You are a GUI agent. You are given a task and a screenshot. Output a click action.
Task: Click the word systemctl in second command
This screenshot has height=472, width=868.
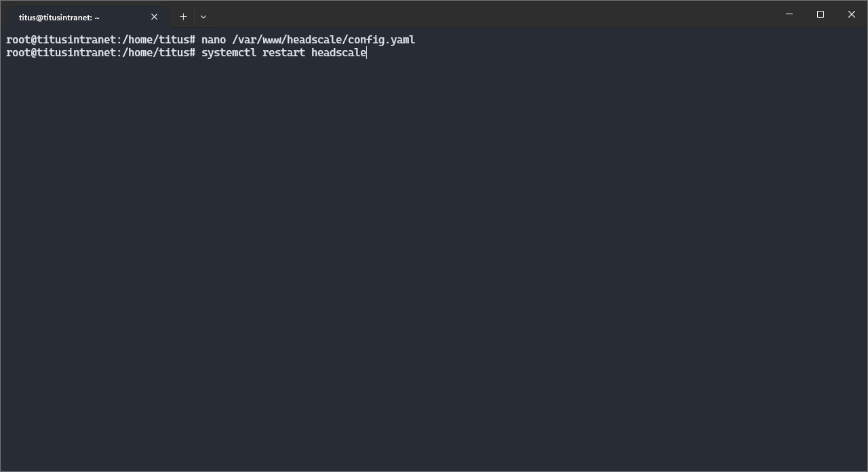(x=229, y=53)
